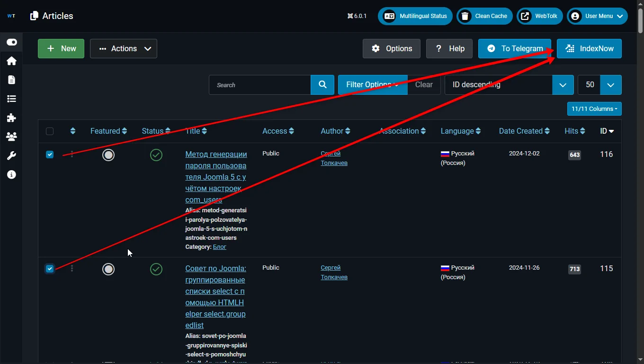Image resolution: width=644 pixels, height=364 pixels.
Task: Open the System wrench icon in sidebar
Action: click(x=11, y=156)
